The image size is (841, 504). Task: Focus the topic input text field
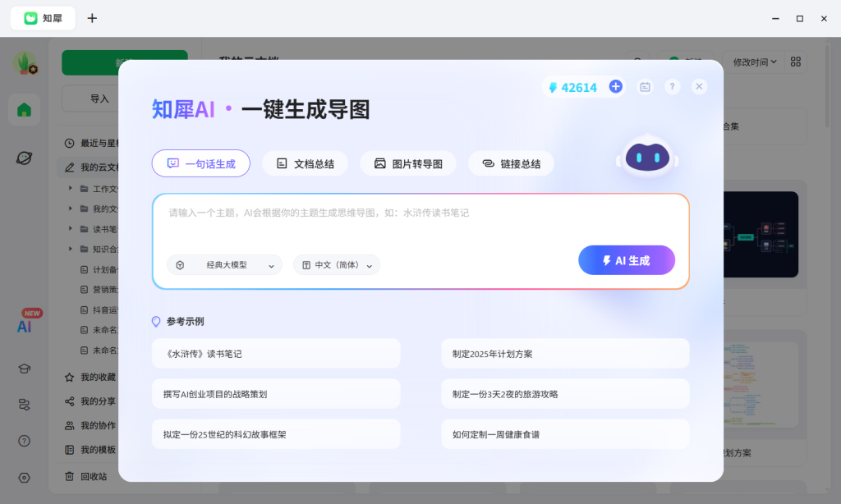click(420, 220)
